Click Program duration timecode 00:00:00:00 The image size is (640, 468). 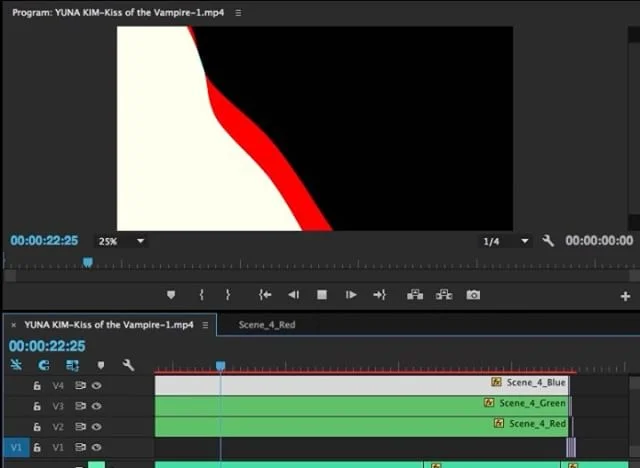[599, 241]
